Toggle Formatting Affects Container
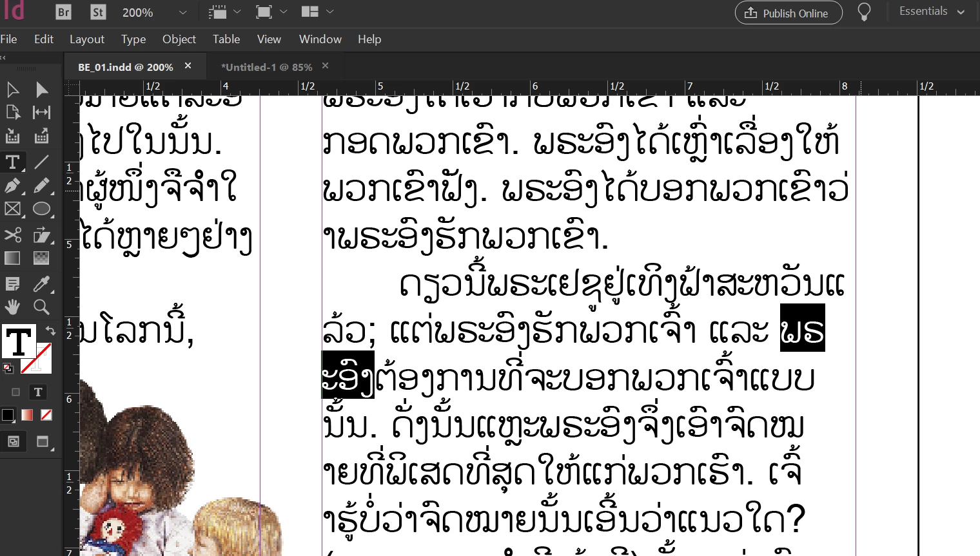The width and height of the screenshot is (980, 556). 16,392
